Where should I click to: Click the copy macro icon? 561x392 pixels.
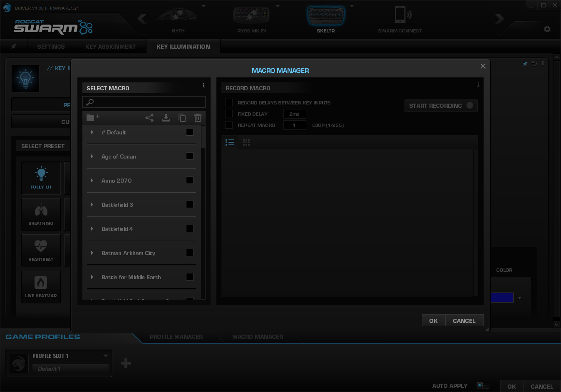click(182, 118)
